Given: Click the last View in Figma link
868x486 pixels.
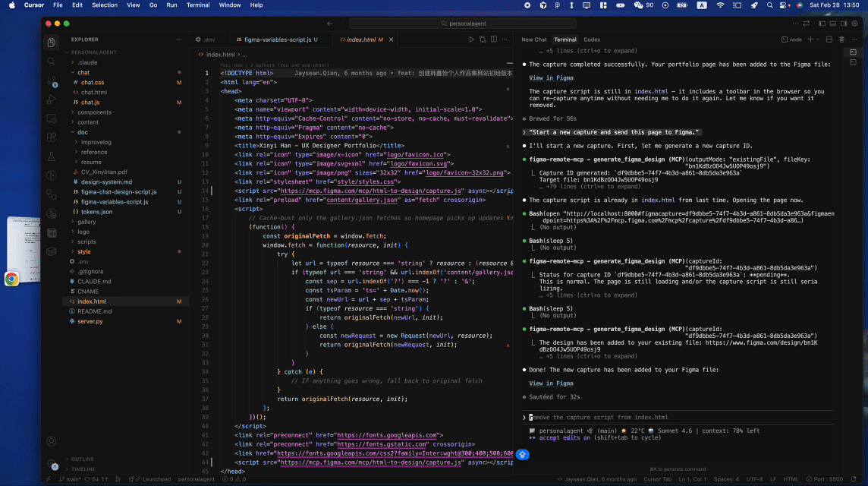Looking at the screenshot, I should (551, 383).
